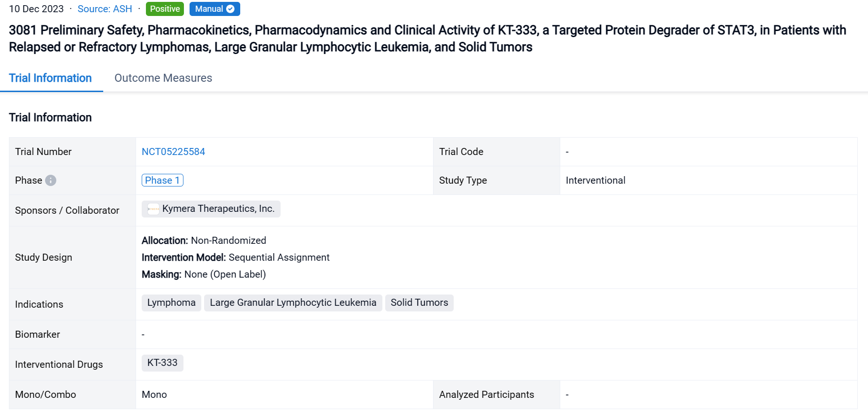Click the Source: ASH link
The width and height of the screenshot is (868, 419).
point(105,9)
